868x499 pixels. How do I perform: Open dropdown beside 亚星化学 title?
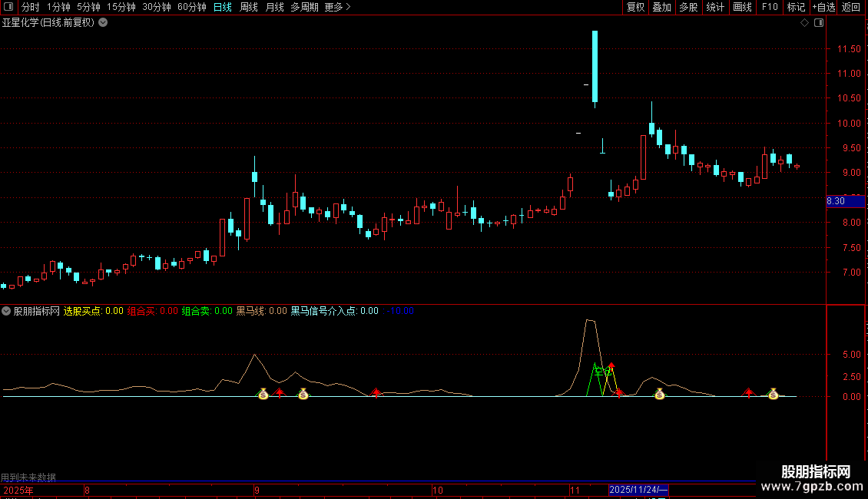pyautogui.click(x=103, y=23)
